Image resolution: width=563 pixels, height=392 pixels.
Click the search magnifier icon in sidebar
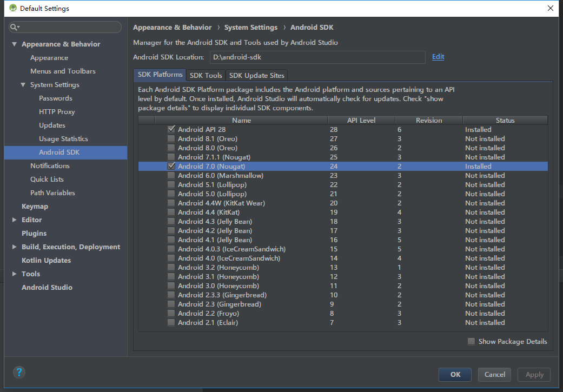click(x=15, y=27)
